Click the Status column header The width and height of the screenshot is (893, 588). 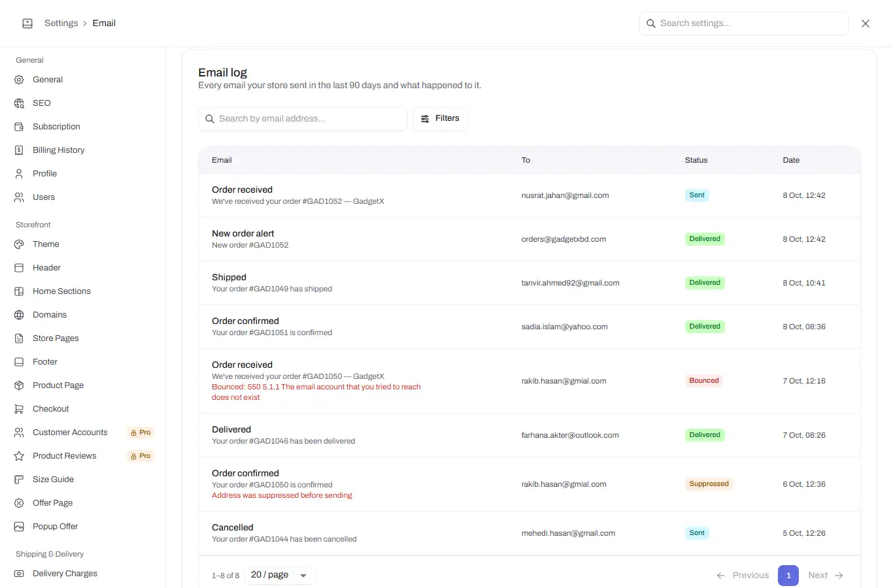click(696, 160)
